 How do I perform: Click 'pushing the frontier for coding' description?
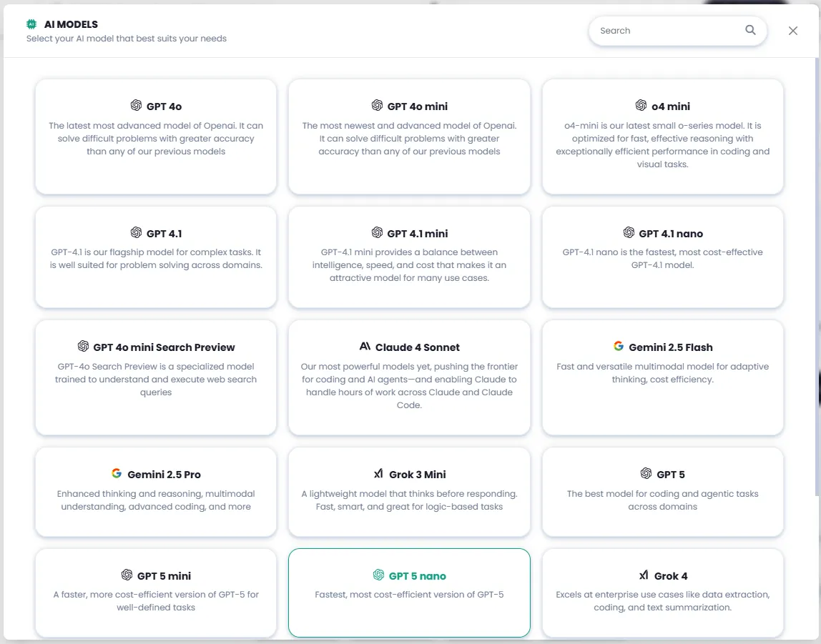pyautogui.click(x=409, y=385)
